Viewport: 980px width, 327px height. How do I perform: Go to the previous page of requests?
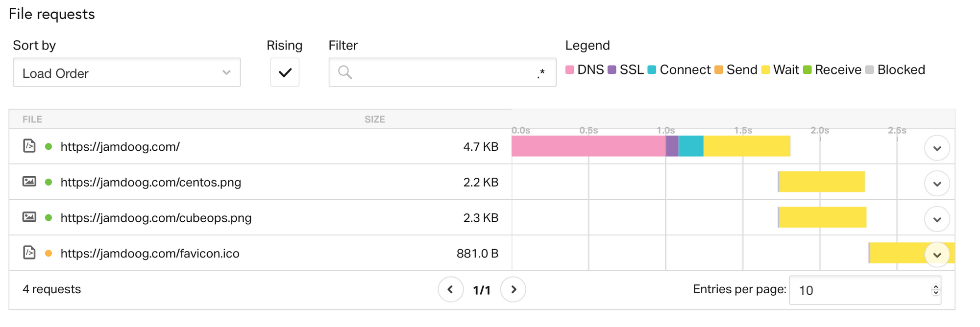coord(450,289)
